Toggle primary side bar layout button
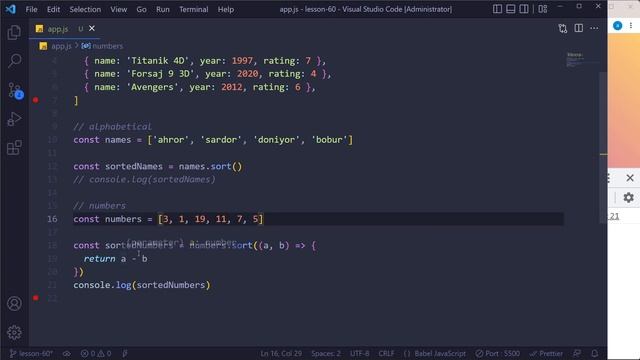Screen dimensions: 640x360 [x=497, y=9]
